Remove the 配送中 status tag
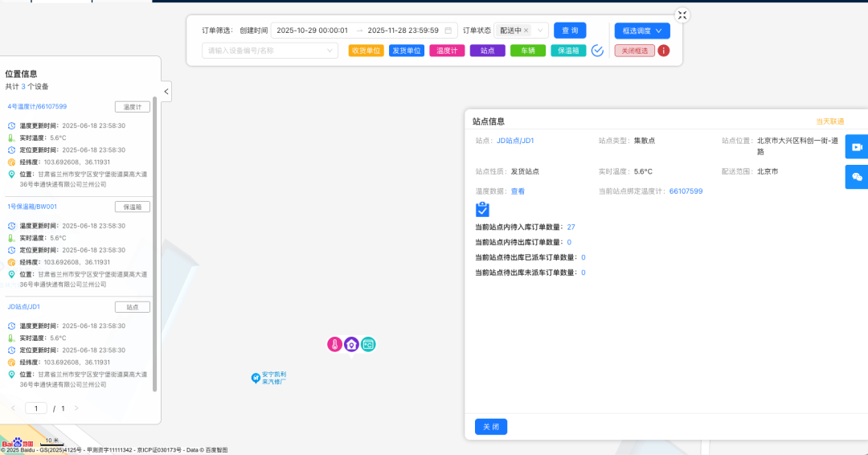Image resolution: width=868 pixels, height=455 pixels. pyautogui.click(x=526, y=31)
